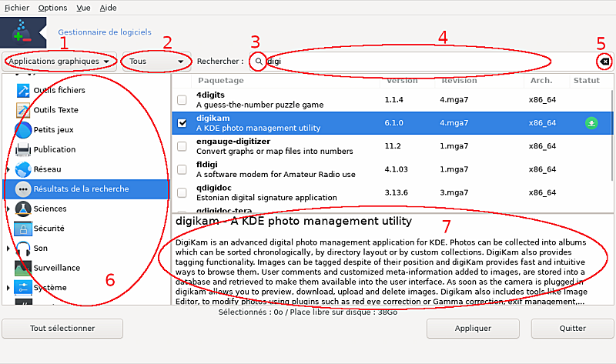
Task: Open the Options menu
Action: pyautogui.click(x=52, y=7)
